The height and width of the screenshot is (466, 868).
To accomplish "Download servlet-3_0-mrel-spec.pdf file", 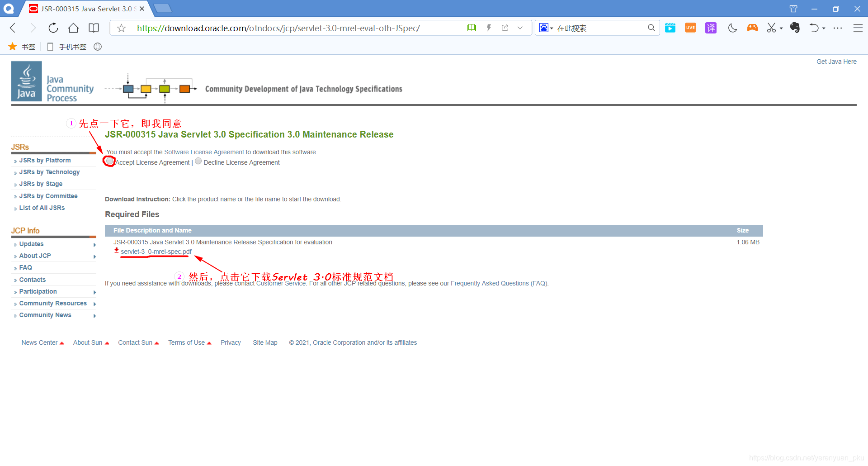I will pyautogui.click(x=156, y=252).
